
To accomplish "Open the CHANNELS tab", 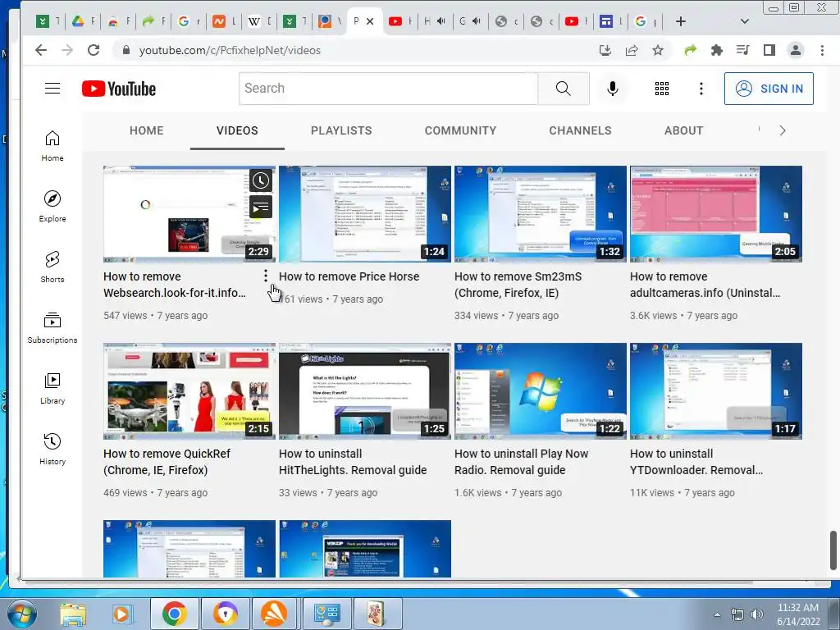I will click(x=580, y=130).
